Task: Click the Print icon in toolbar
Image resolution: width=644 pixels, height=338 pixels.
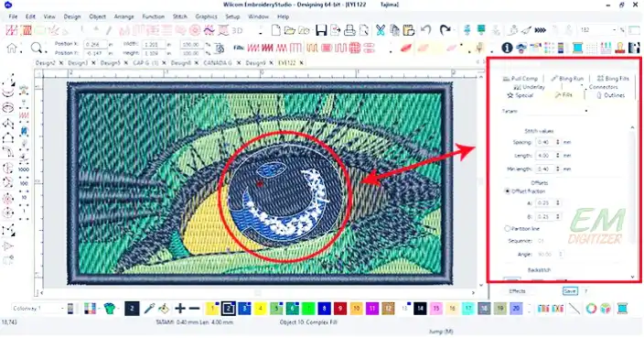Action: click(x=349, y=30)
